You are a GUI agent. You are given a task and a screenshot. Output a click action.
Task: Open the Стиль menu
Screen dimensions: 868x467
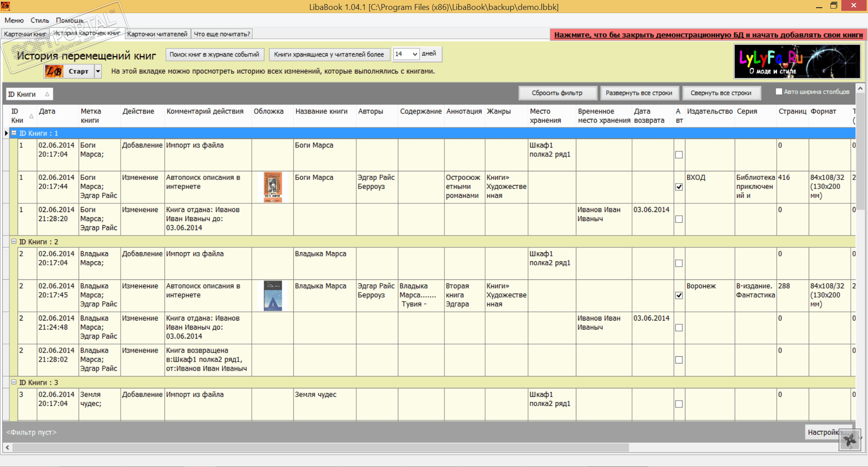click(x=40, y=20)
